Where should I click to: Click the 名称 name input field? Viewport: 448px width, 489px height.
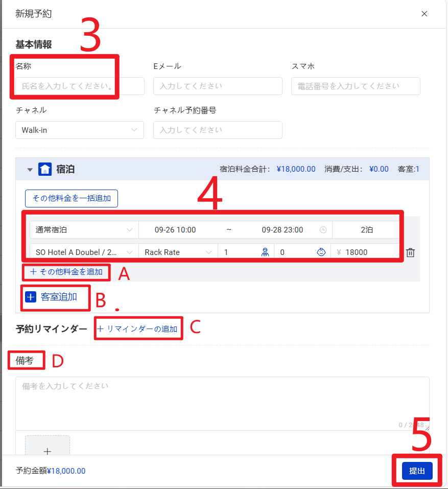pyautogui.click(x=80, y=86)
